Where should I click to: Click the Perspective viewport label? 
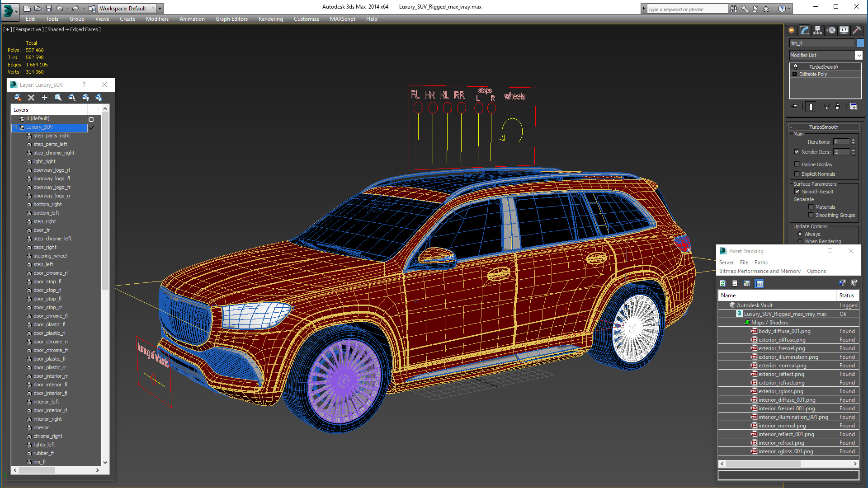click(28, 29)
